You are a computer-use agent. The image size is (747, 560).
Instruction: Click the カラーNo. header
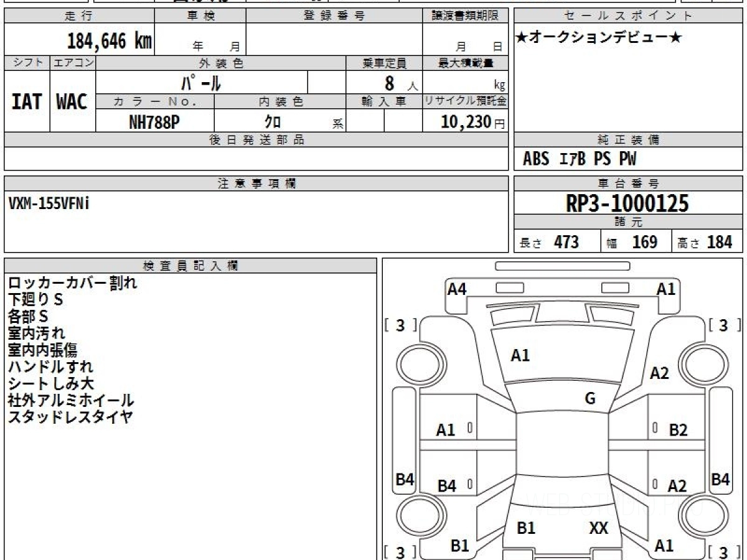tap(155, 101)
